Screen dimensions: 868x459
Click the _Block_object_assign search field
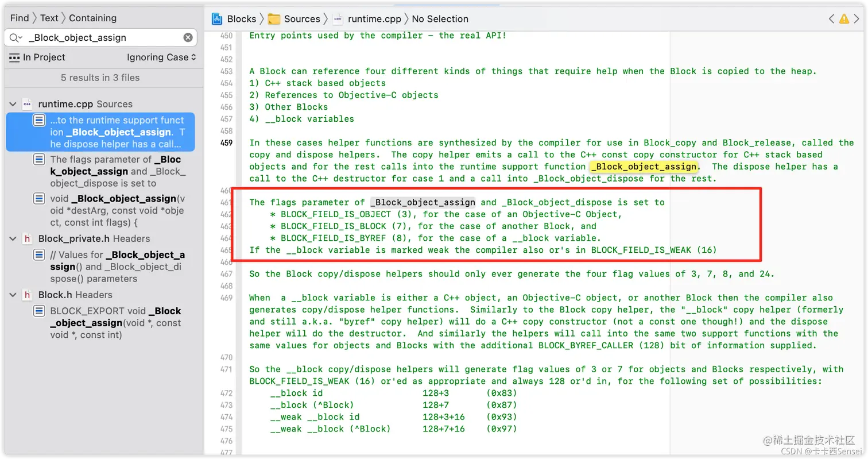101,38
